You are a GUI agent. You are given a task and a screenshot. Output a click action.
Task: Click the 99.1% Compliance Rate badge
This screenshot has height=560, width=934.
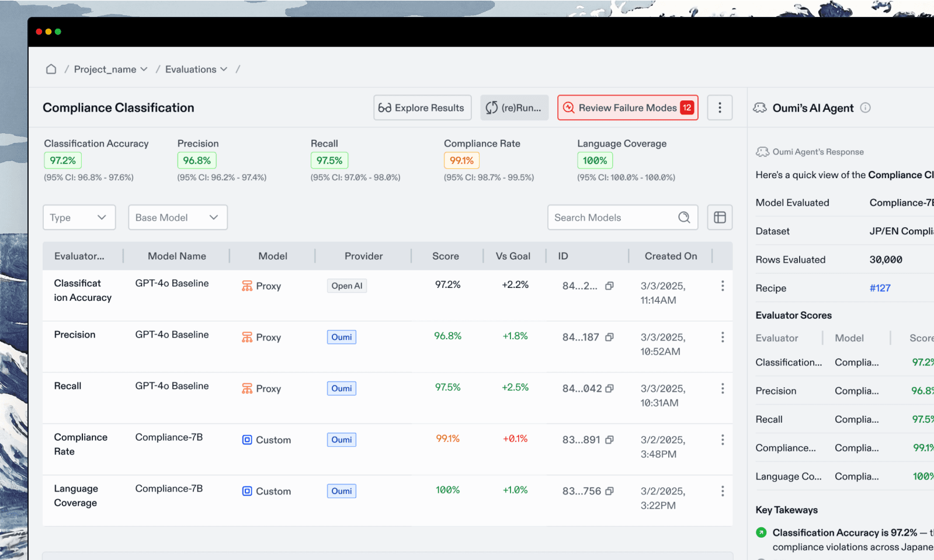click(462, 160)
